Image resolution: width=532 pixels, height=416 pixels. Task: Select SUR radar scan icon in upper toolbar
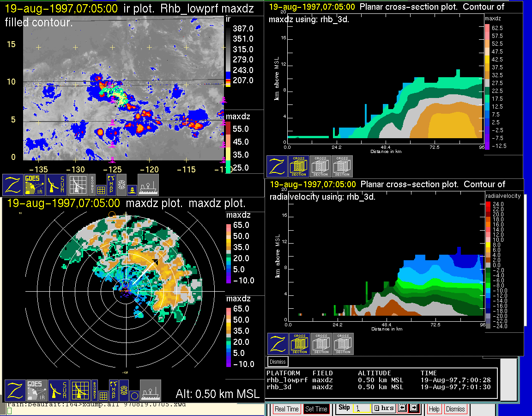(x=57, y=184)
